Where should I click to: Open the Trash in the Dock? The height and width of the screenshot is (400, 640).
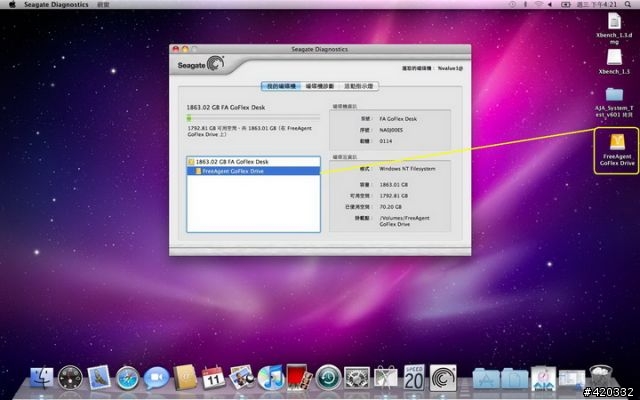(x=600, y=377)
